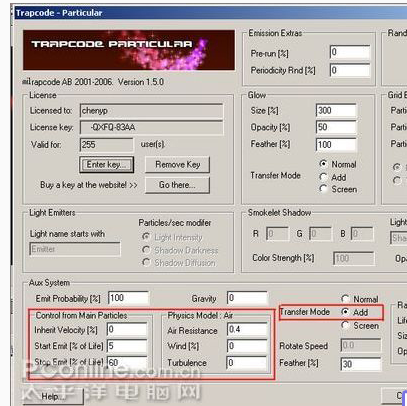Click the Light name Emitter field
The height and width of the screenshot is (406, 407).
pos(75,249)
